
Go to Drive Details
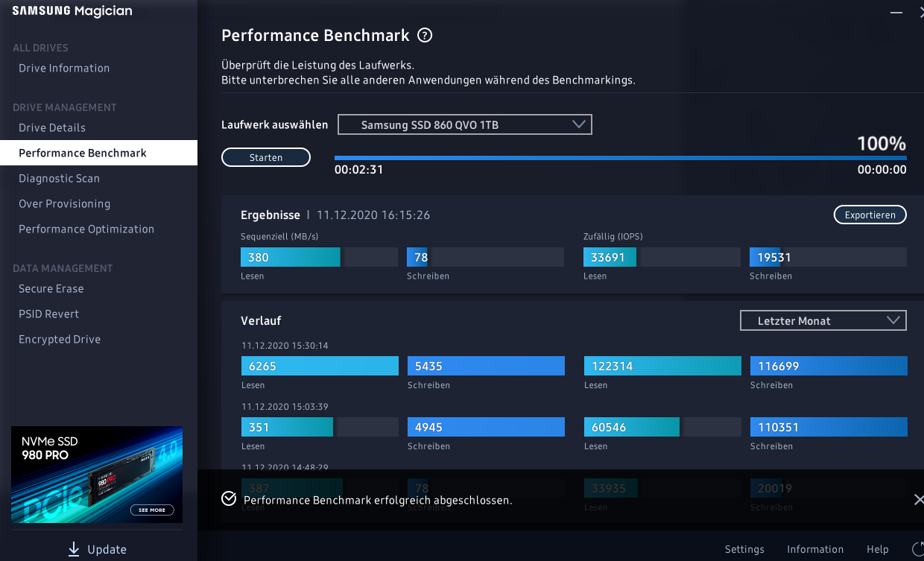click(52, 127)
